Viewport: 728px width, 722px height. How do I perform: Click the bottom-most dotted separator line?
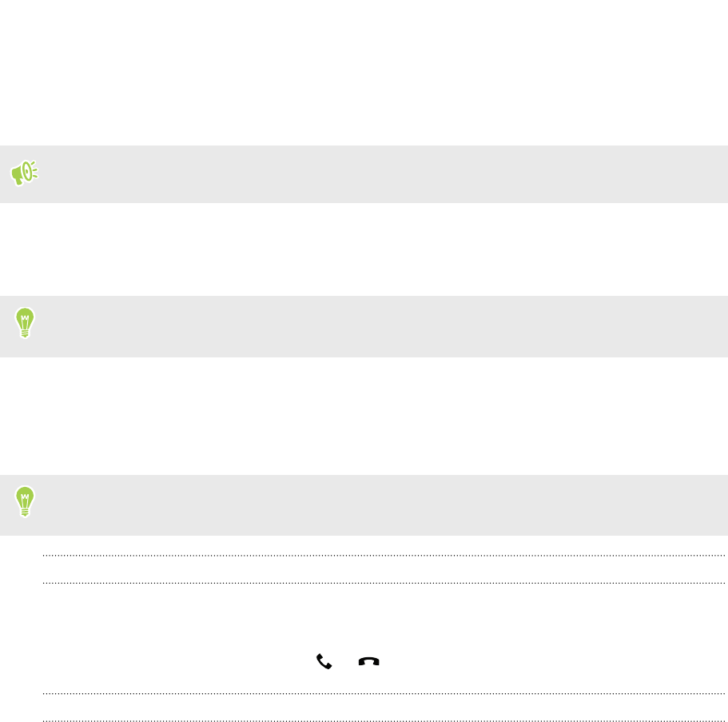(x=384, y=721)
